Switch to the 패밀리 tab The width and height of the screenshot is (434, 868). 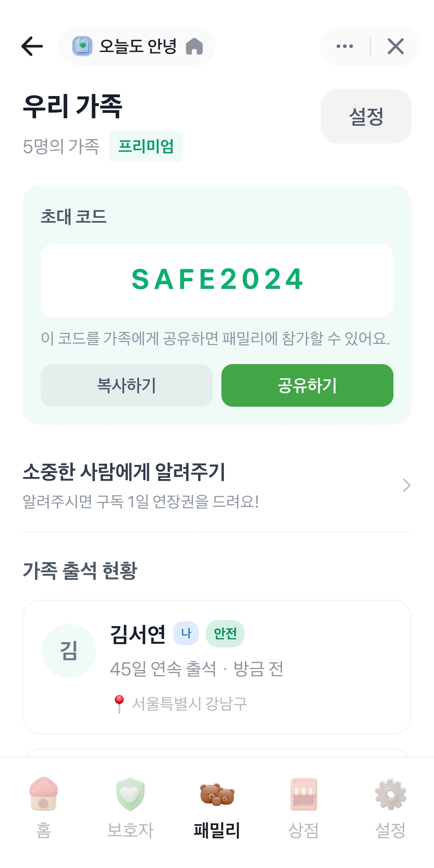point(216,822)
